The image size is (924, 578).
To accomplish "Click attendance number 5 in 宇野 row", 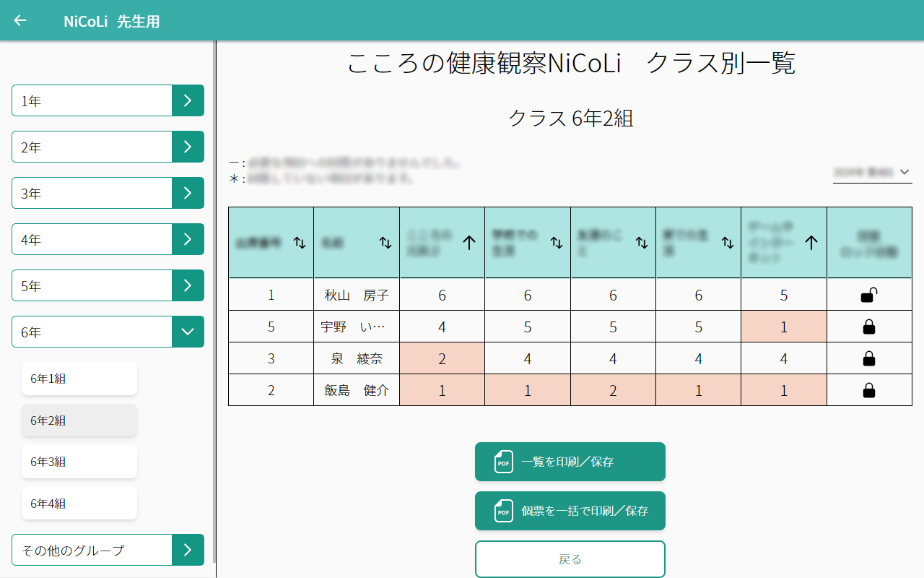I will point(271,327).
